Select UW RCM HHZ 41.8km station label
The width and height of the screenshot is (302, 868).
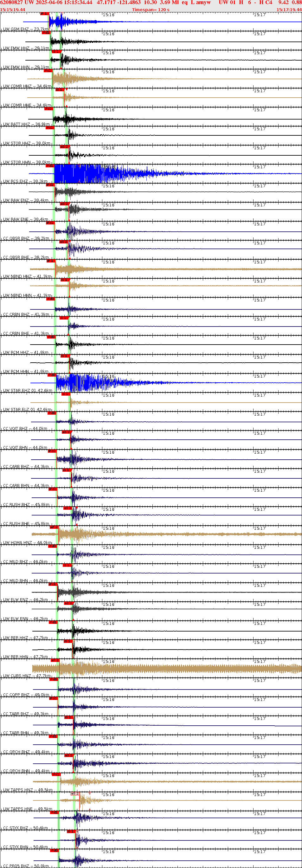[x=26, y=353]
